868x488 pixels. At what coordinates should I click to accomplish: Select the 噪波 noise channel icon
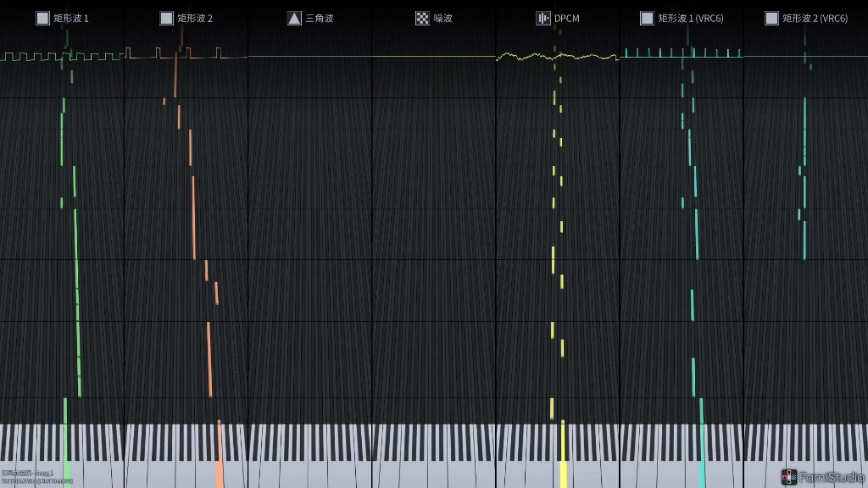click(422, 18)
